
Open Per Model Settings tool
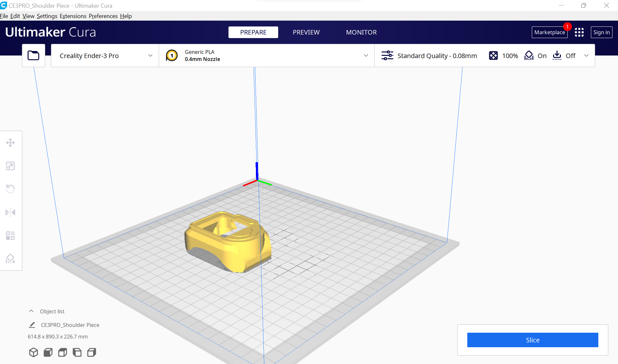click(x=10, y=235)
